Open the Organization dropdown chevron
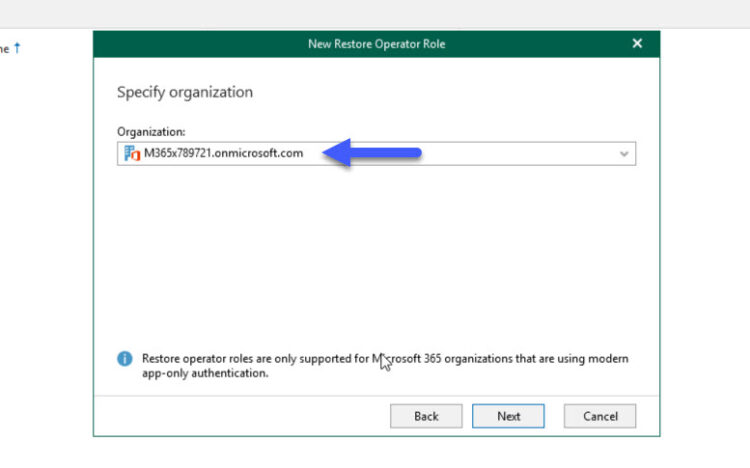Screen dimensions: 750x468 pos(624,154)
